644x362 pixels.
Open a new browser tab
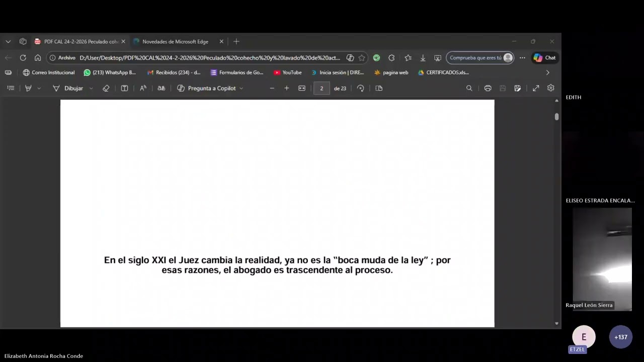pyautogui.click(x=236, y=42)
